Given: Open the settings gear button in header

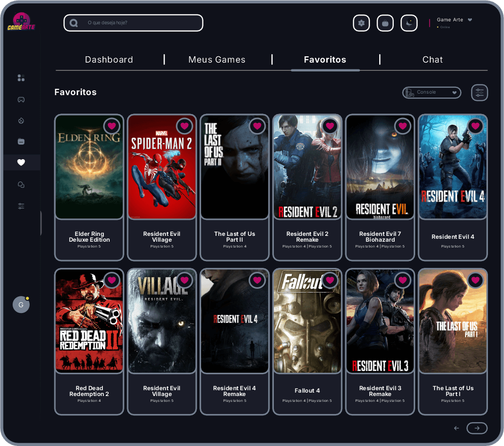Looking at the screenshot, I should click(361, 23).
